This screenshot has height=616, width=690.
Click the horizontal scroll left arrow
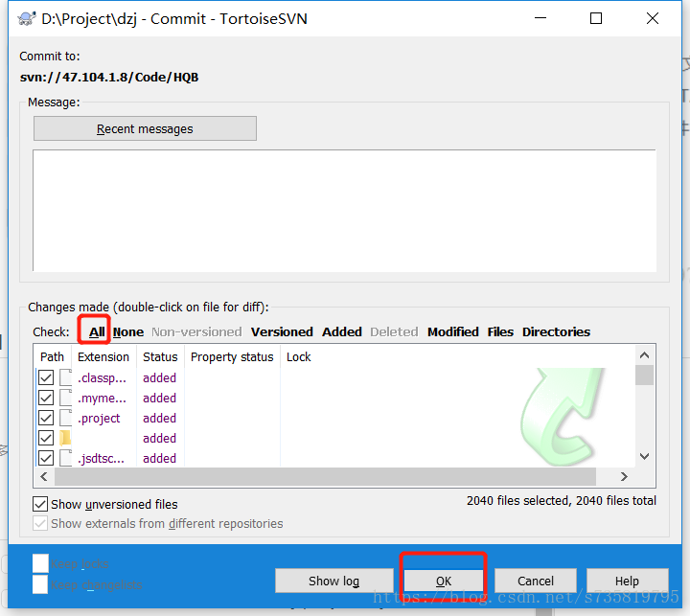[43, 476]
